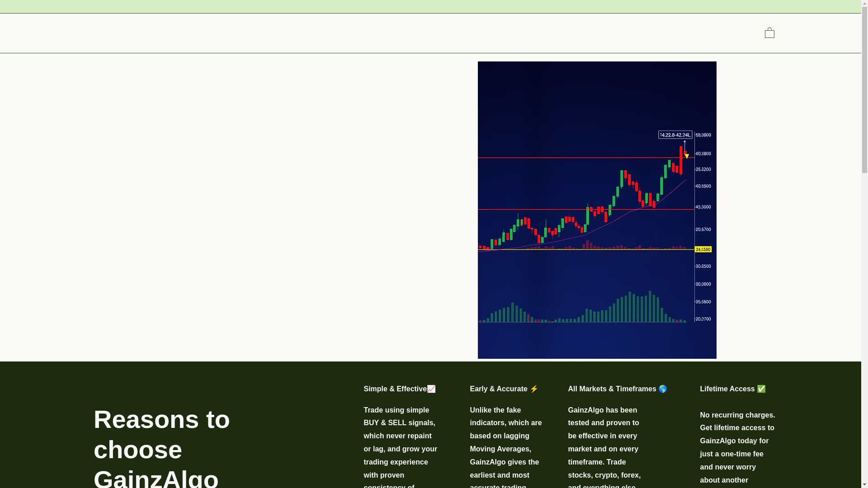The height and width of the screenshot is (488, 868).
Task: Select the 'Reasons to choose GainzAlgo' heading
Action: 162,447
